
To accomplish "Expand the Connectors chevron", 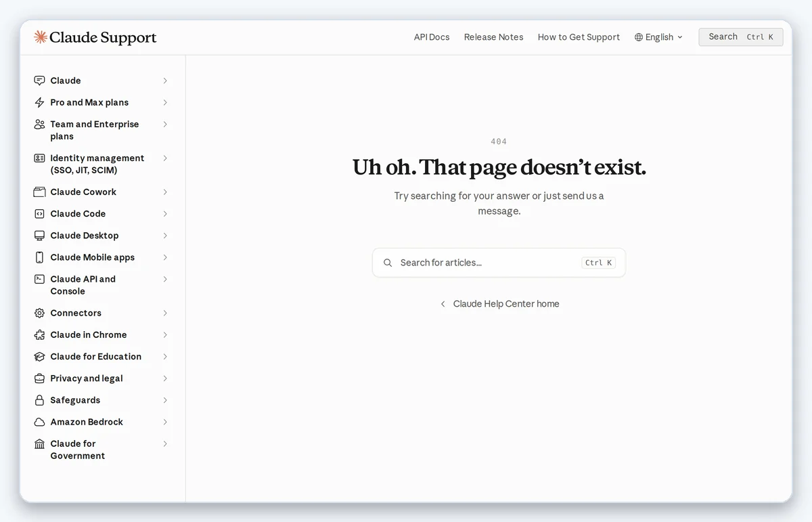I will click(165, 313).
